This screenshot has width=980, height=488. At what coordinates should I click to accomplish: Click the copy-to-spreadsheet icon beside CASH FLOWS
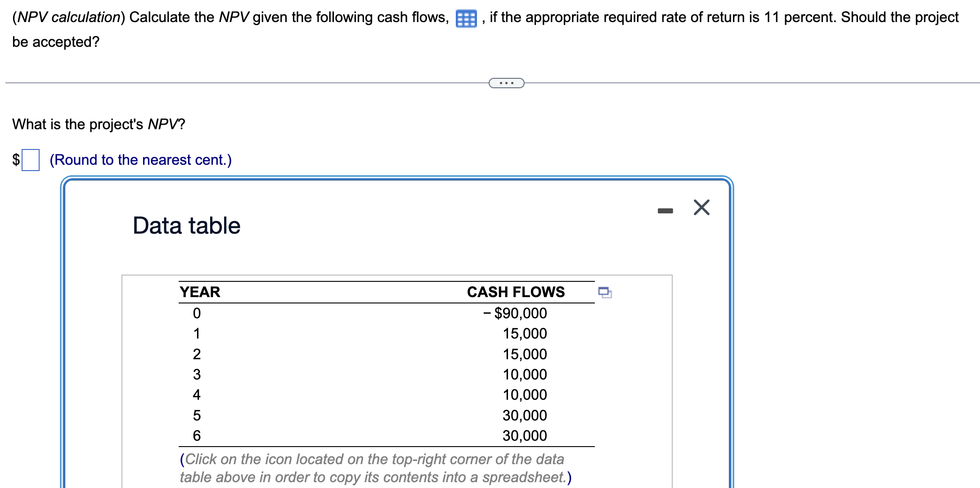[x=605, y=293]
